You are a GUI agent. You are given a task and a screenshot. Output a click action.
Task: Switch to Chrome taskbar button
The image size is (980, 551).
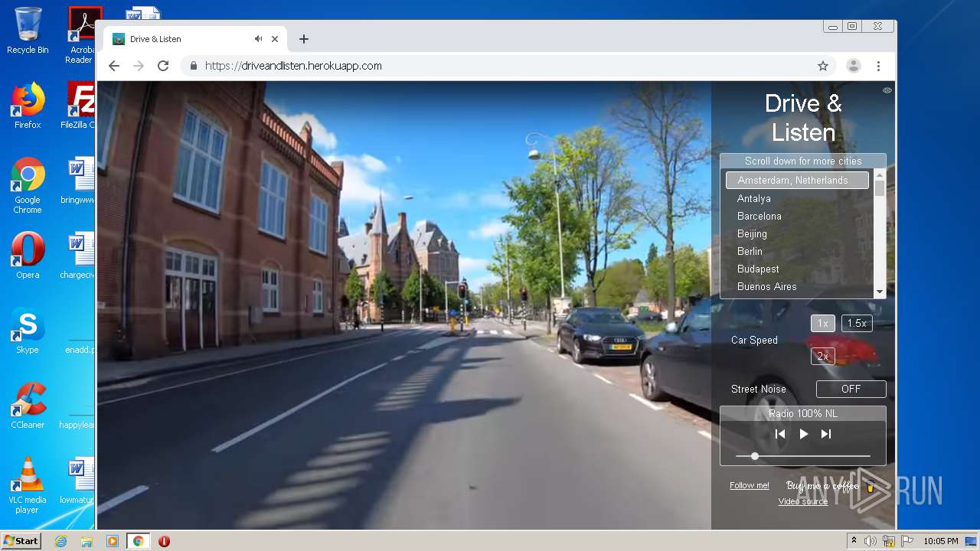138,541
